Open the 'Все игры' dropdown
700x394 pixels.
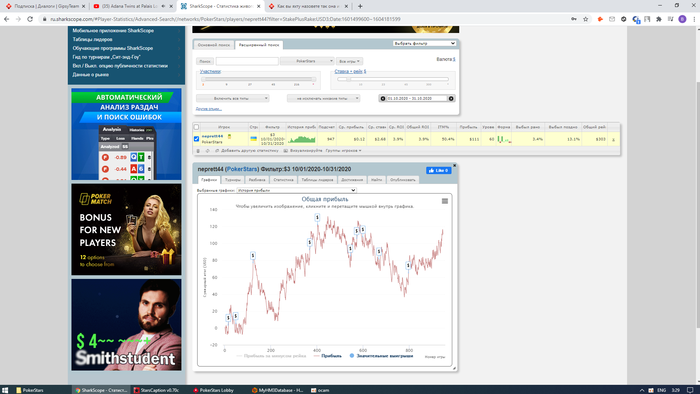tap(349, 61)
